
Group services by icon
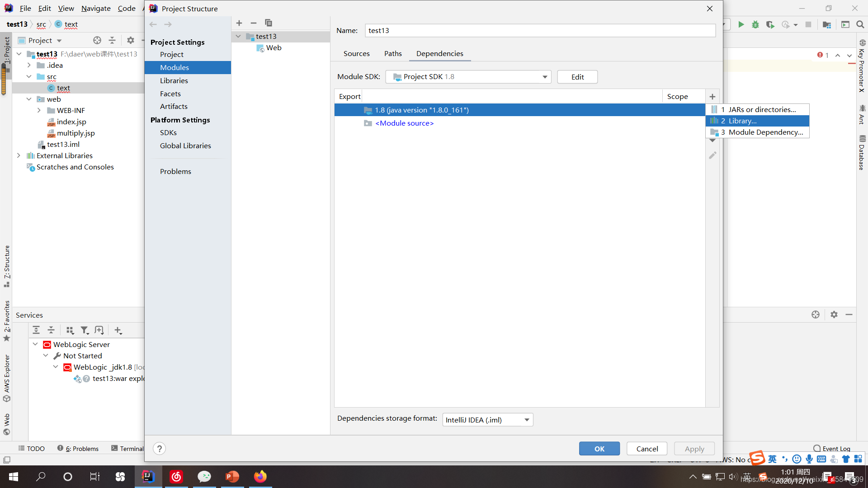point(70,330)
